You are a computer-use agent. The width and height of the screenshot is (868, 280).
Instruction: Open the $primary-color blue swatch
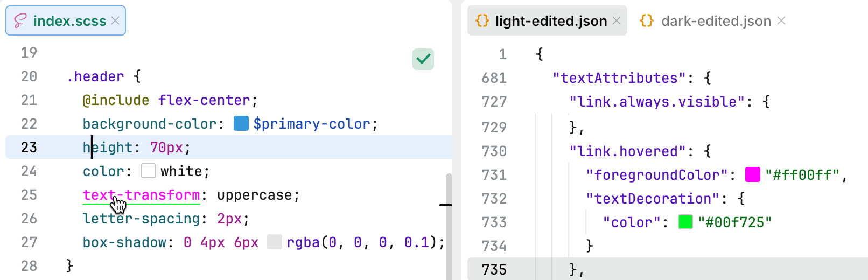click(x=241, y=124)
